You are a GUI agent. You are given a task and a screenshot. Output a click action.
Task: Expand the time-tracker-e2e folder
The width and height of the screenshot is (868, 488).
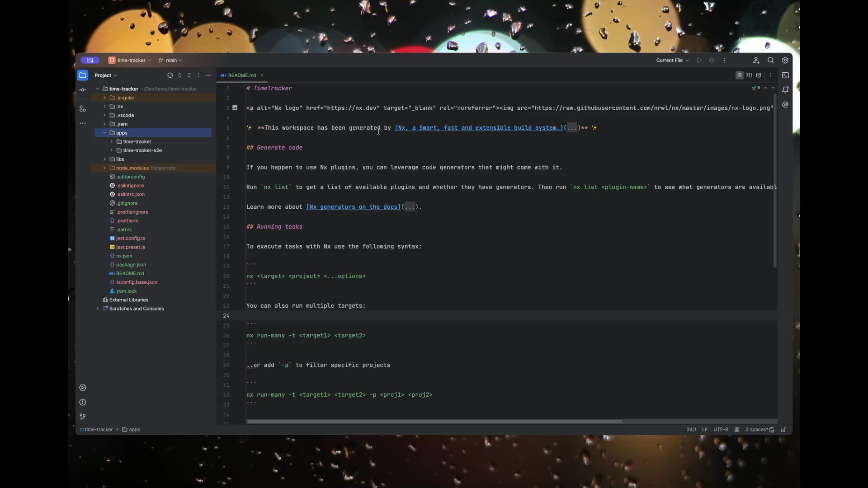pyautogui.click(x=112, y=150)
